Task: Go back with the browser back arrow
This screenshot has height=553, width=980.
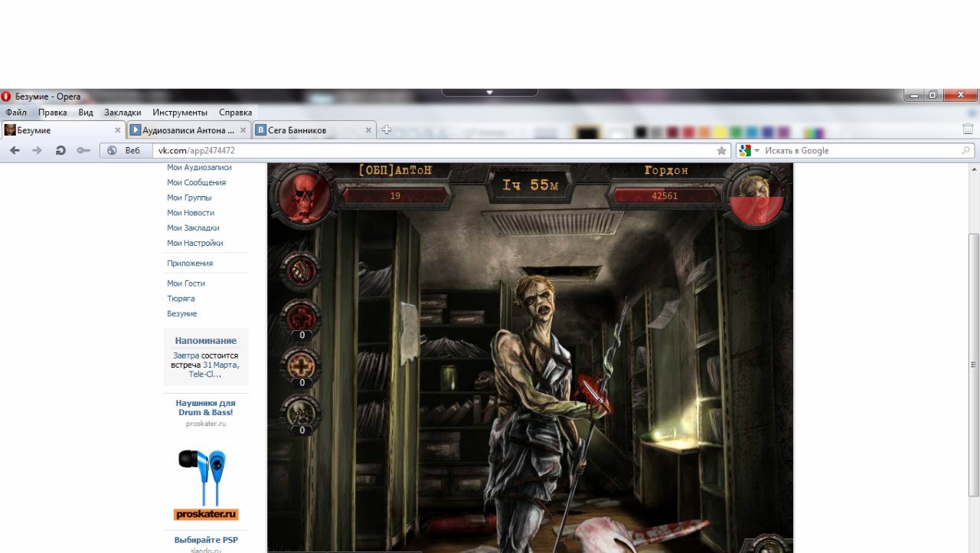Action: point(15,150)
